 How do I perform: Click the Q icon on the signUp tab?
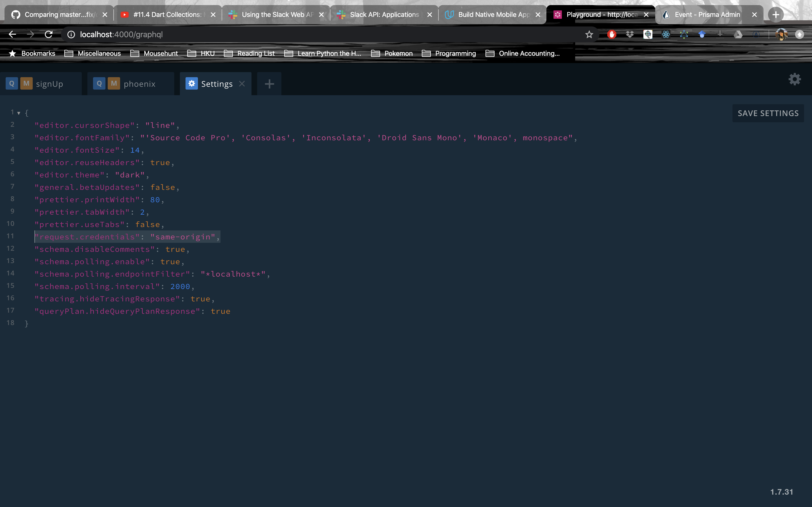pos(12,83)
